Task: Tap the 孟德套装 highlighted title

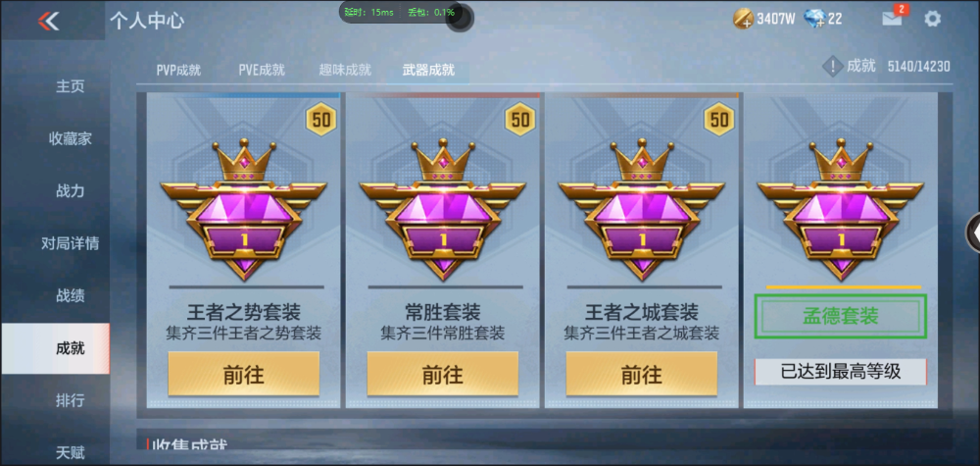Action: point(841,317)
